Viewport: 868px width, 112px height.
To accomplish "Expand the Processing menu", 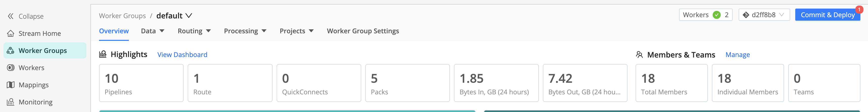I will (245, 31).
